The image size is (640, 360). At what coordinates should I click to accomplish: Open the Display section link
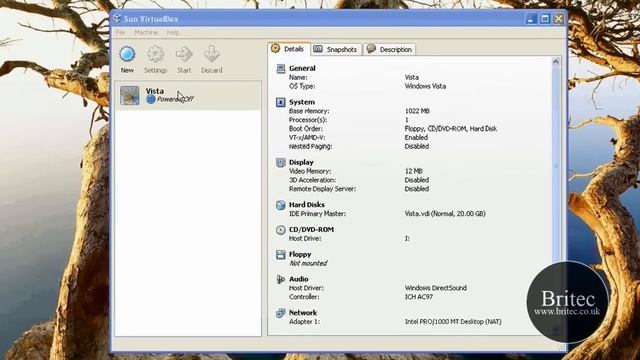point(301,162)
